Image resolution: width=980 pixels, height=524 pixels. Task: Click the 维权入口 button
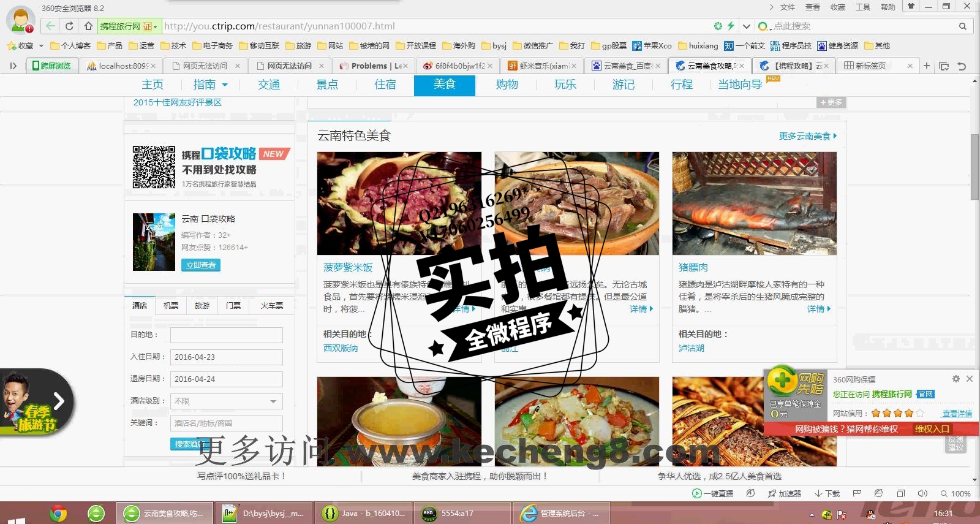932,429
